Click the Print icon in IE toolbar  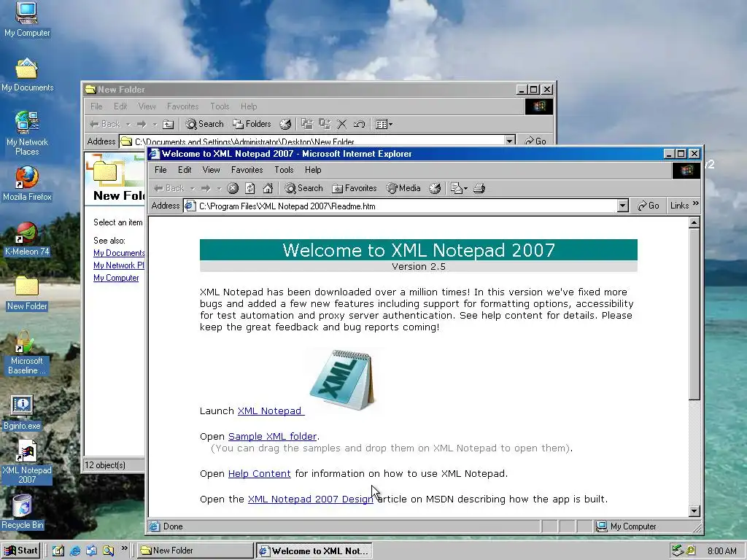tap(480, 189)
